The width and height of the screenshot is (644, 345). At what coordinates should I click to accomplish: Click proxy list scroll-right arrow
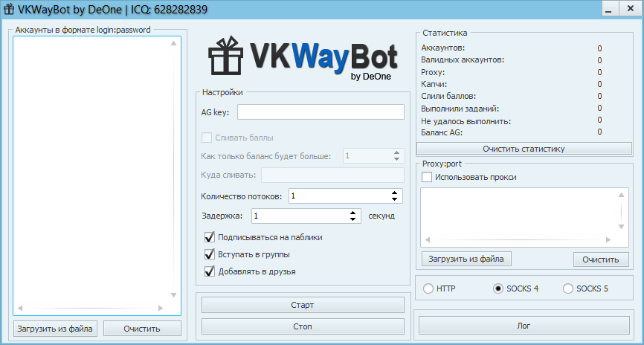coord(608,240)
